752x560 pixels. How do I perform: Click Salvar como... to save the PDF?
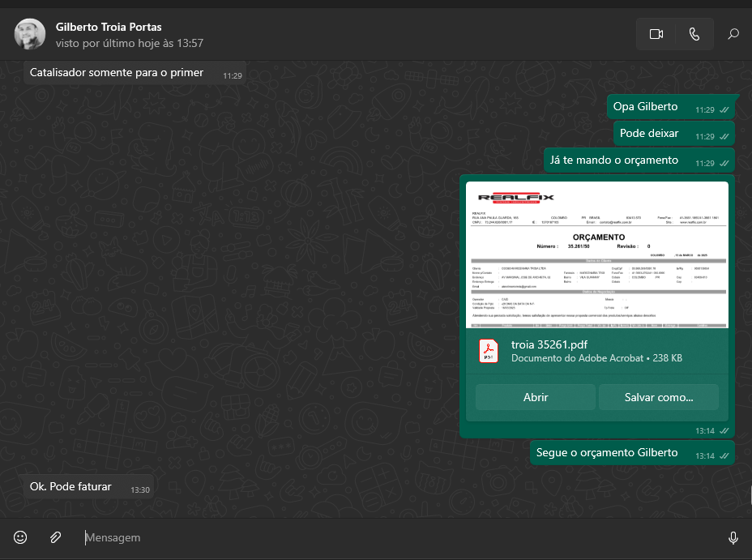658,397
